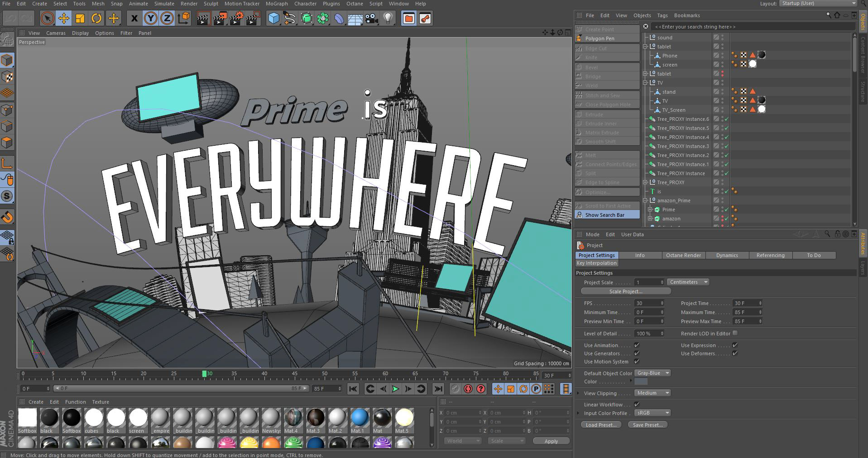
Task: Click the Light object bulb icon
Action: (x=388, y=19)
